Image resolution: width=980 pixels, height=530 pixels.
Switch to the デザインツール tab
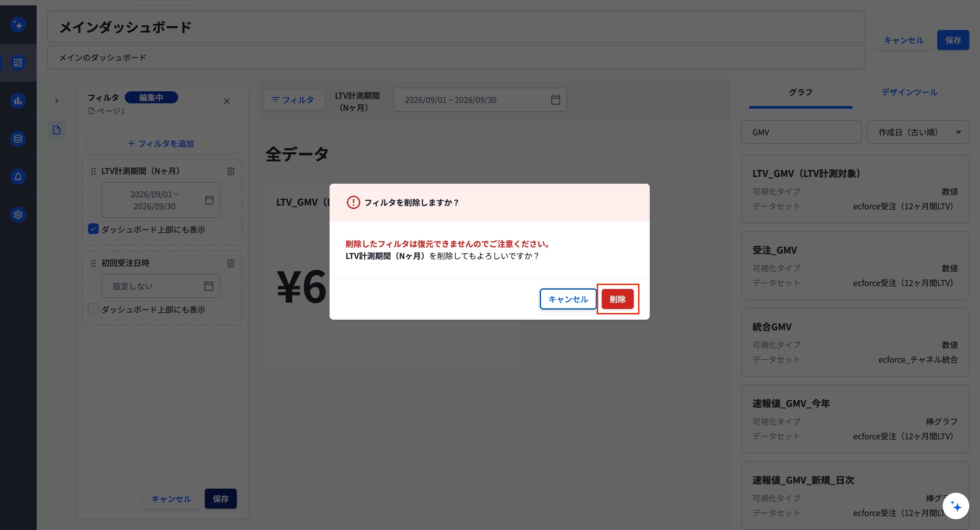click(909, 92)
